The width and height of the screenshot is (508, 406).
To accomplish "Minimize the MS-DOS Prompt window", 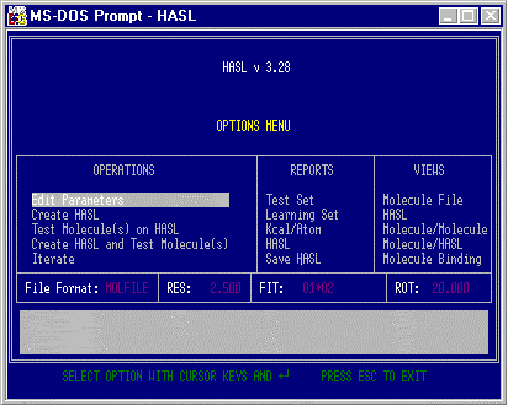I will (448, 16).
